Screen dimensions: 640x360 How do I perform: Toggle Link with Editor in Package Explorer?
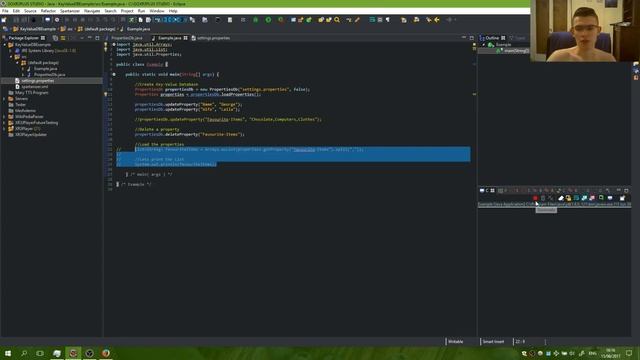63,38
